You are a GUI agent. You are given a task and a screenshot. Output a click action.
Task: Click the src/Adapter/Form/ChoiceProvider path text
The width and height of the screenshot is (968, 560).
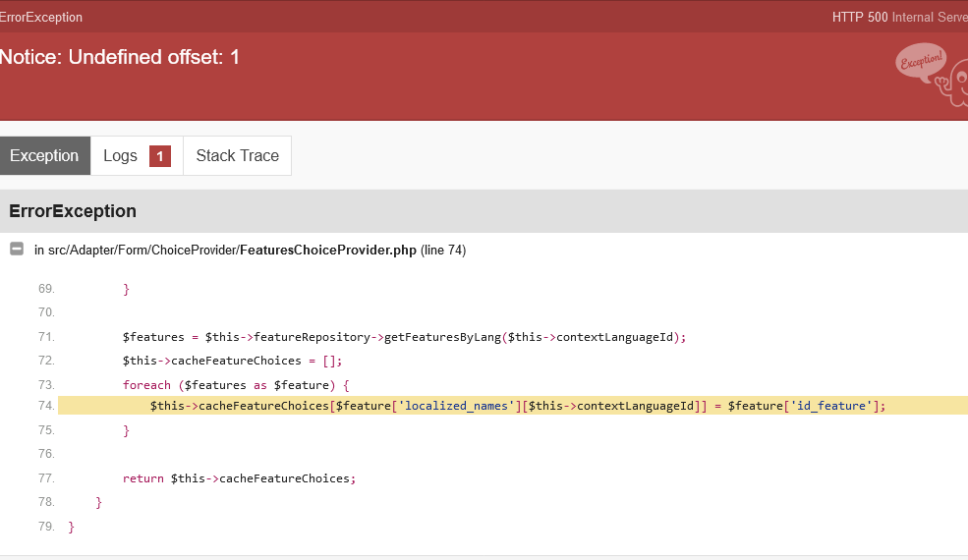point(143,251)
